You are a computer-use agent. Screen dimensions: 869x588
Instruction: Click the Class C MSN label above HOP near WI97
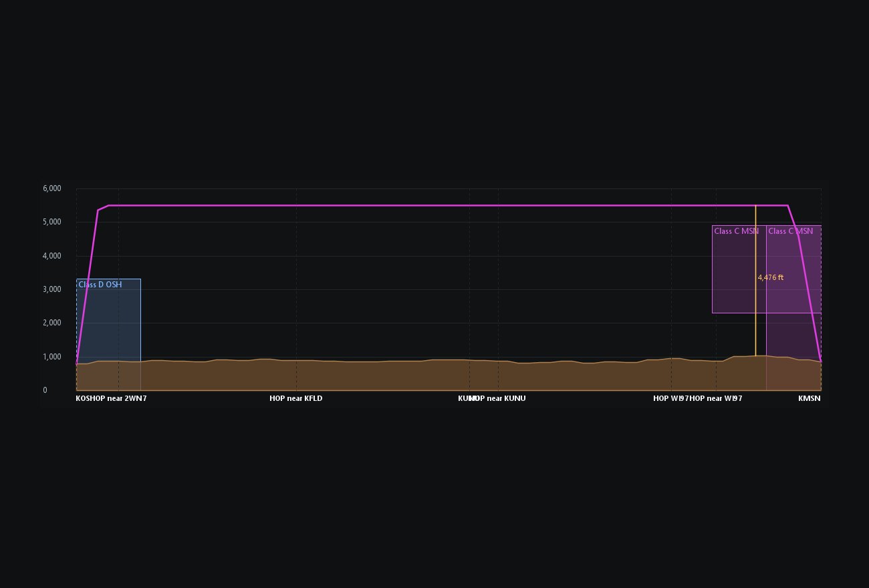tap(737, 231)
